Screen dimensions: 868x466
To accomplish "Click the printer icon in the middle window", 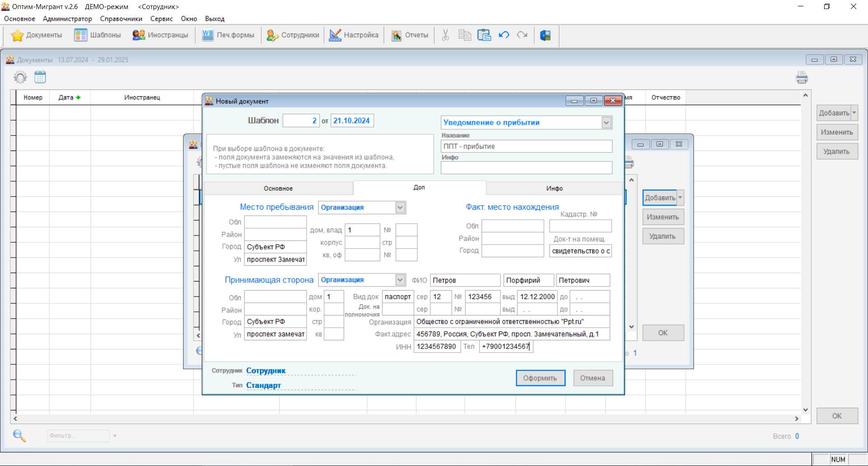I will (629, 163).
